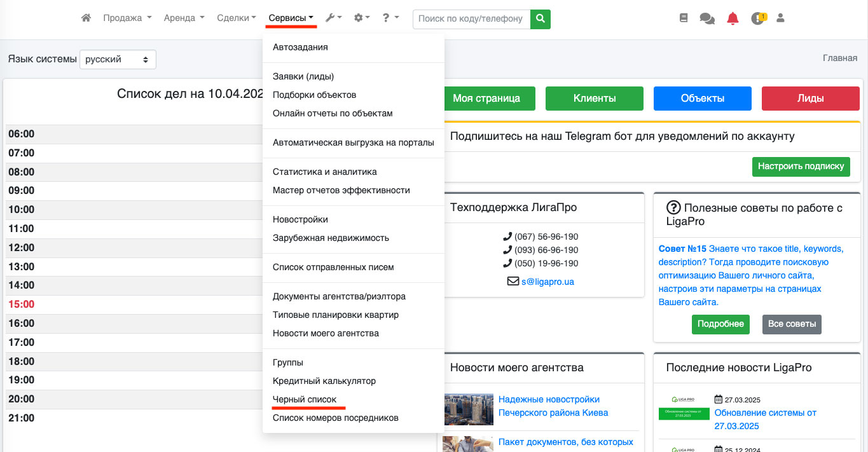This screenshot has width=868, height=452.
Task: Open chat messages icon
Action: coord(707,18)
